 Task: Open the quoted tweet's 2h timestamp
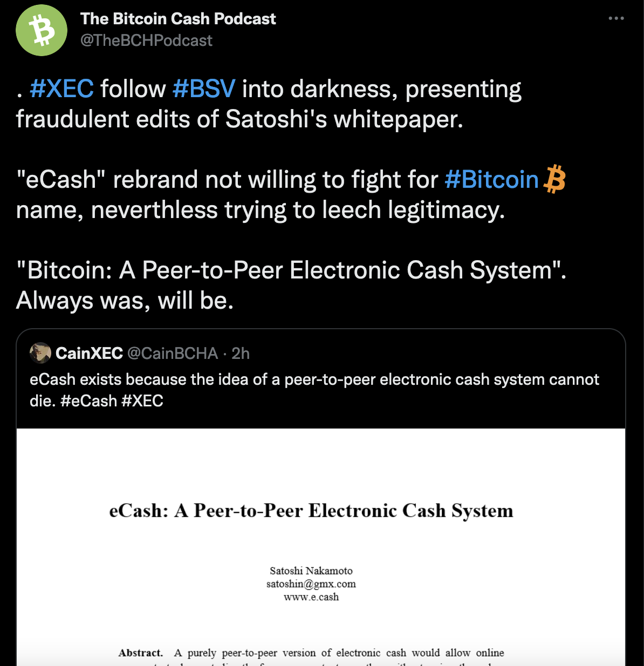(241, 354)
